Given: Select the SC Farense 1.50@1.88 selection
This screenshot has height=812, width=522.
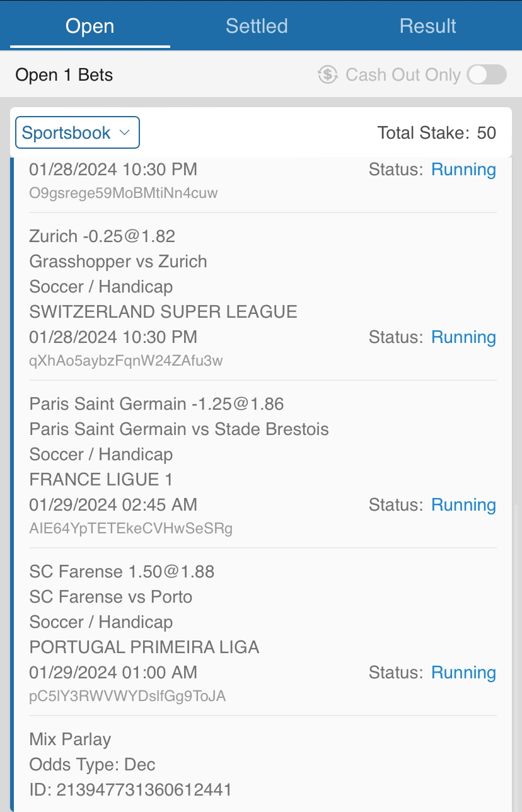Looking at the screenshot, I should [x=122, y=572].
